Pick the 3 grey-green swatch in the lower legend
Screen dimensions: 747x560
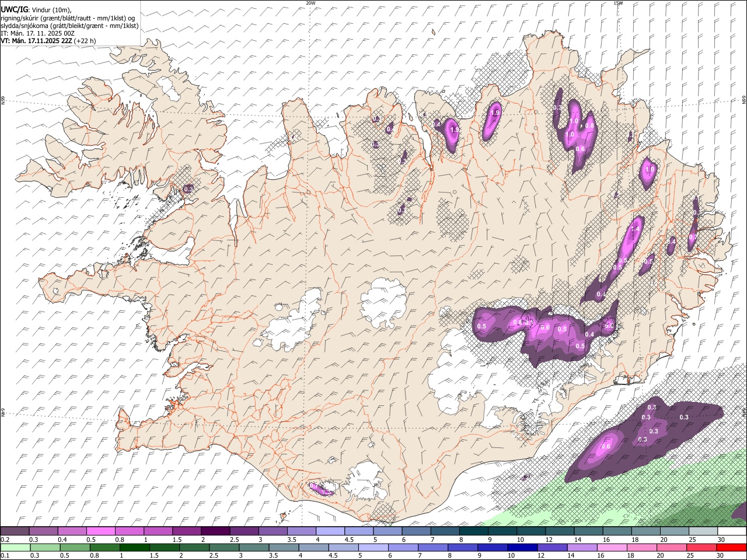tap(254, 548)
